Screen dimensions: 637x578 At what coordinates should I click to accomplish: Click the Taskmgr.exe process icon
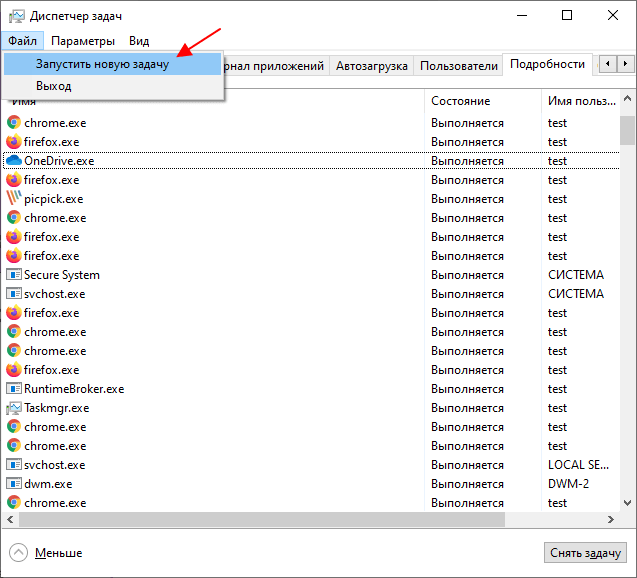pos(14,408)
